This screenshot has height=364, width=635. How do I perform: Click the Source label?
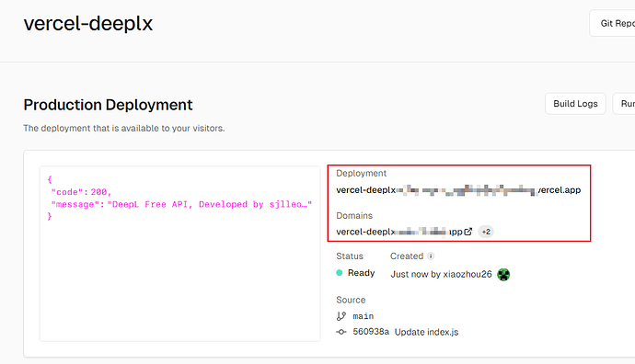coord(351,300)
